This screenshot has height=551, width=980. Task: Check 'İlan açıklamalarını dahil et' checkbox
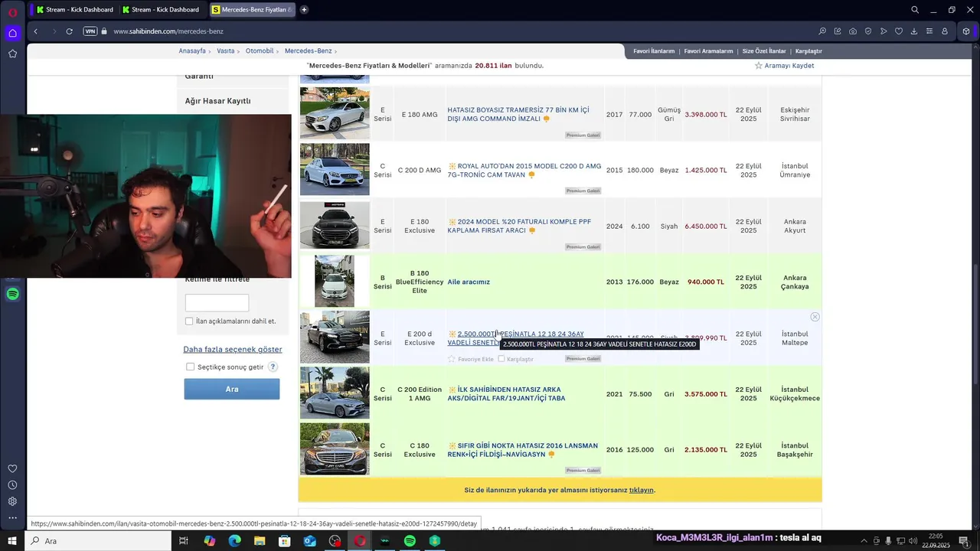(189, 321)
